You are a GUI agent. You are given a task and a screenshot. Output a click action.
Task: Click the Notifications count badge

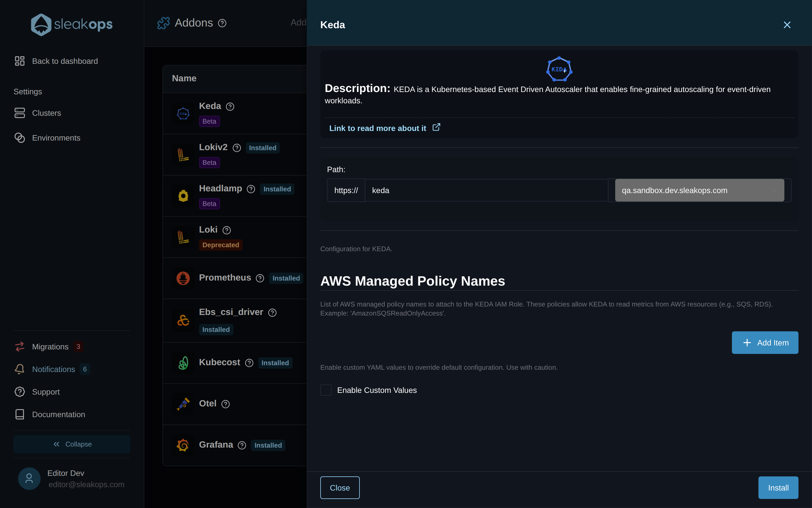pos(85,369)
